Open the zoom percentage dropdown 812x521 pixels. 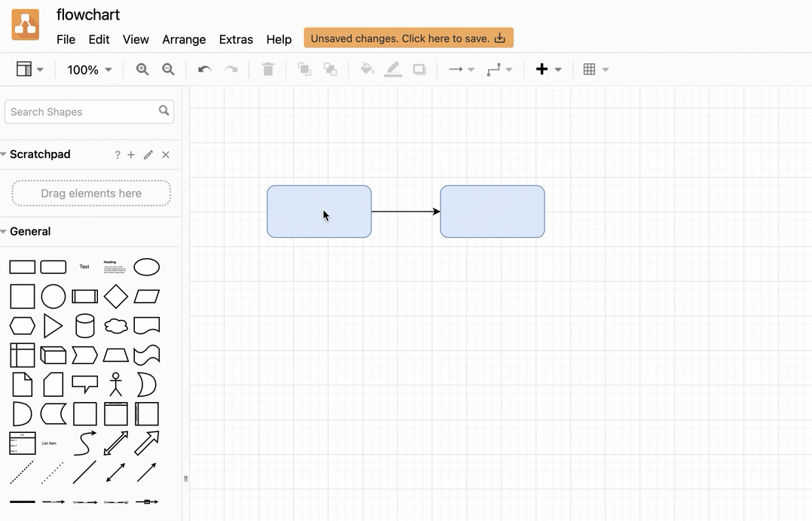click(x=88, y=69)
